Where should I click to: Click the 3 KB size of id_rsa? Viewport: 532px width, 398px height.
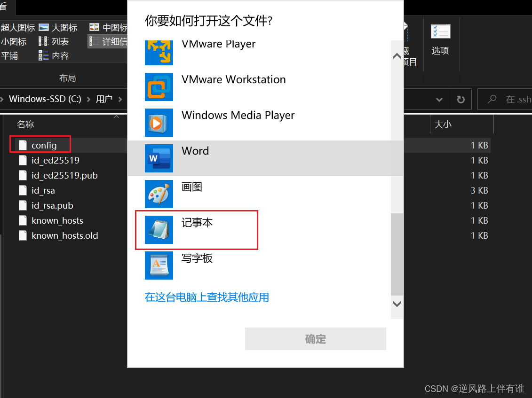coord(479,190)
